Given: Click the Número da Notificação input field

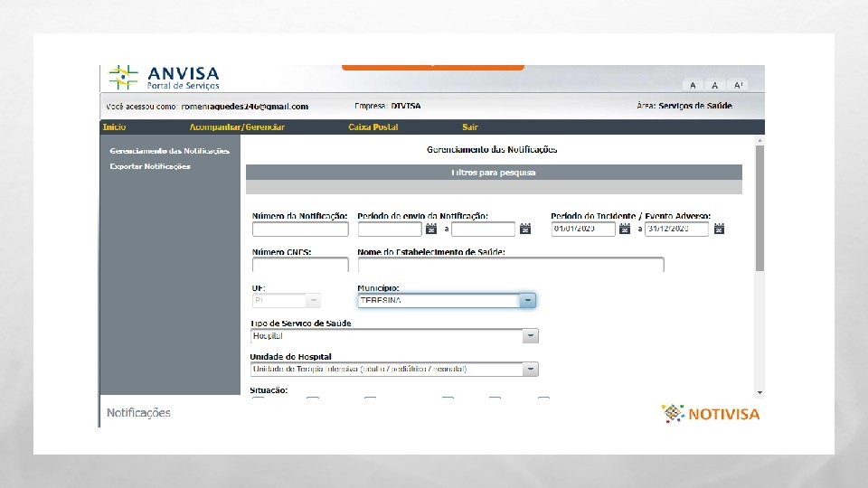Looking at the screenshot, I should pyautogui.click(x=300, y=229).
